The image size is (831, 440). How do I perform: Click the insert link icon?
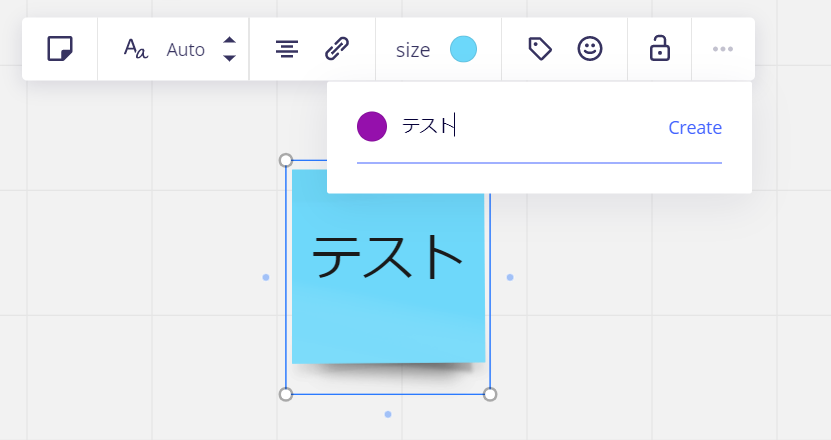pyautogui.click(x=337, y=49)
